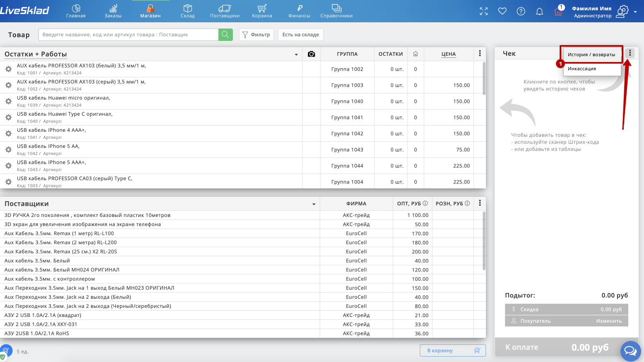Go to the Заказы section
The width and height of the screenshot is (644, 362).
(x=113, y=11)
